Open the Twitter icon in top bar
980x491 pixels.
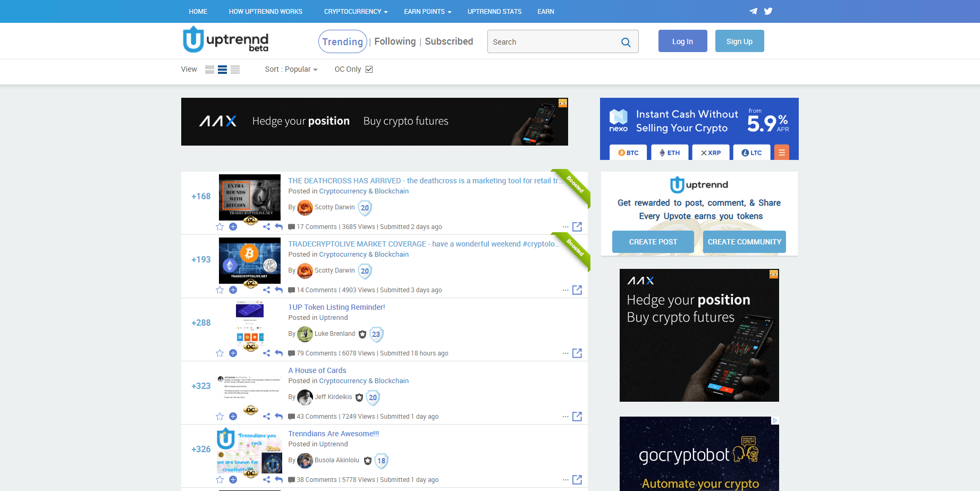pyautogui.click(x=768, y=11)
